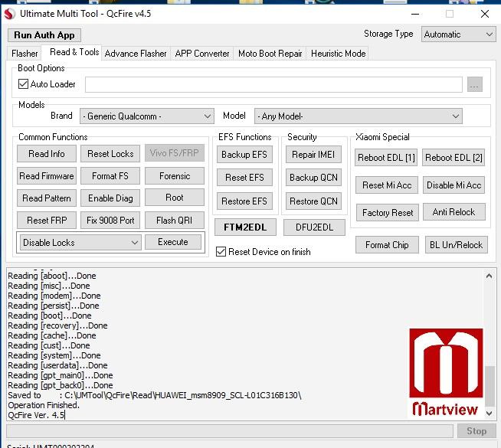501x448 pixels.
Task: Click the Repair IMEI button
Action: click(x=313, y=155)
